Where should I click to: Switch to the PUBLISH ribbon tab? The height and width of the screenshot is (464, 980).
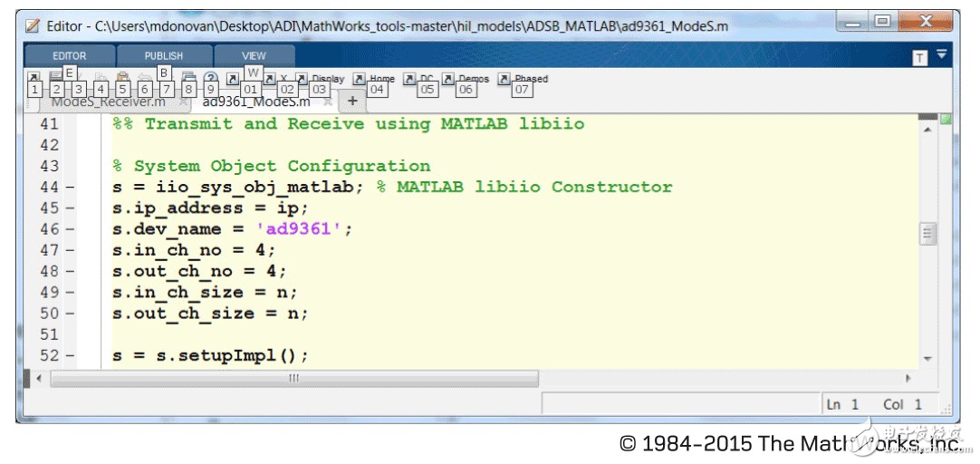(x=164, y=56)
